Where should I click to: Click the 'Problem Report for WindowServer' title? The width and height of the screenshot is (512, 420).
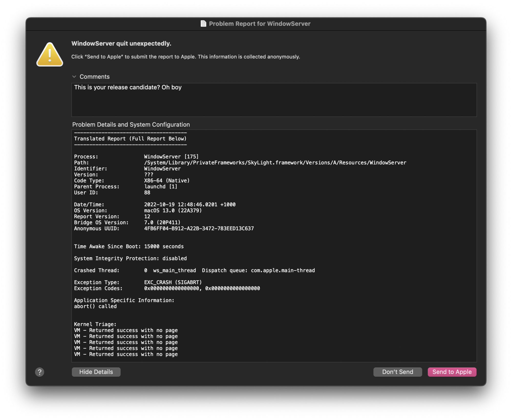260,24
